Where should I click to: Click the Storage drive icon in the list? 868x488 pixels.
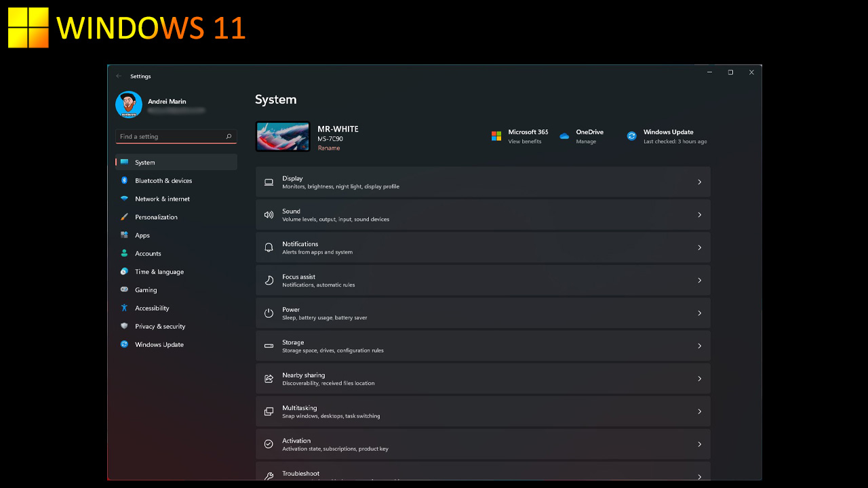point(269,346)
